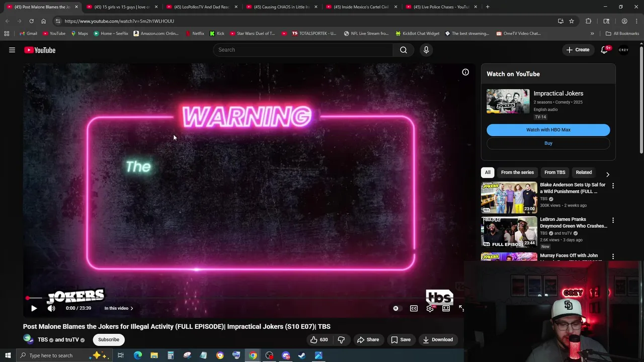This screenshot has height=362, width=644.
Task: Open the Chrome apps grid shortcut
Action: [7, 34]
